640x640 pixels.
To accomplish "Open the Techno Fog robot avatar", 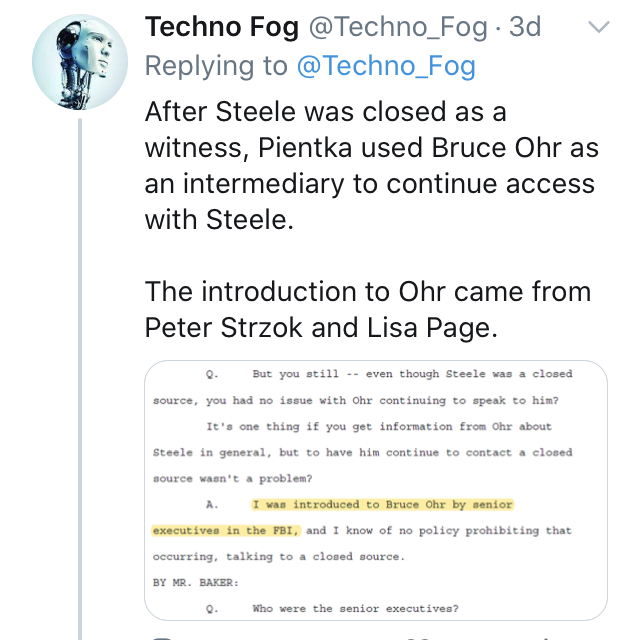I will pyautogui.click(x=80, y=62).
